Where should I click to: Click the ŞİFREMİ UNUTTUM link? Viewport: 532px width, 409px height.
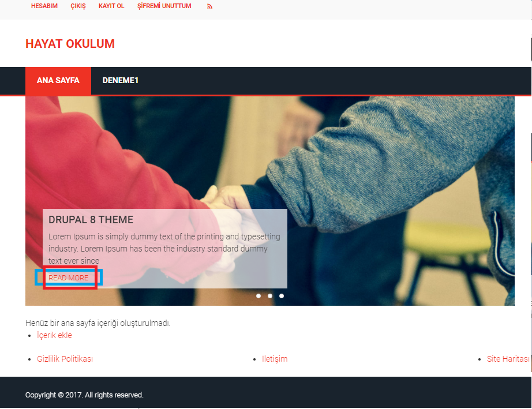click(x=164, y=6)
